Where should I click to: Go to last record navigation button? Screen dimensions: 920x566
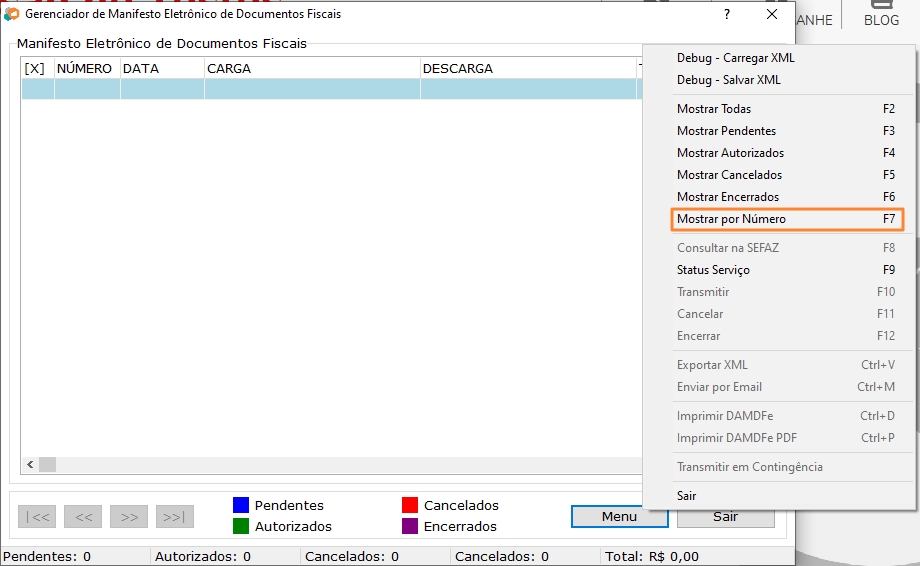(175, 517)
